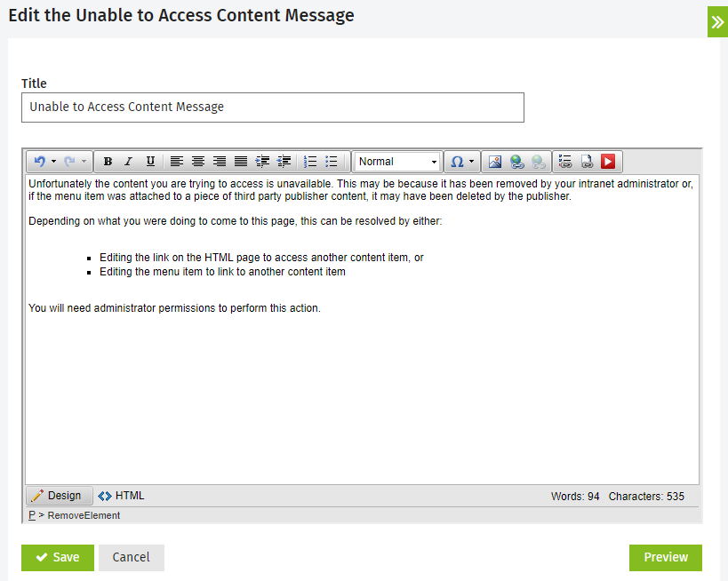Viewport: 728px width, 581px height.
Task: Insert a numbered list
Action: (x=310, y=162)
